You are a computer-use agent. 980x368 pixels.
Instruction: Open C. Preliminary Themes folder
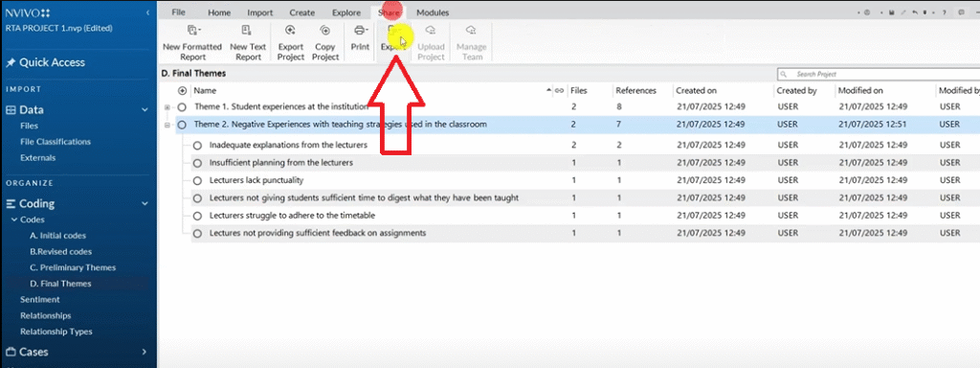coord(73,267)
